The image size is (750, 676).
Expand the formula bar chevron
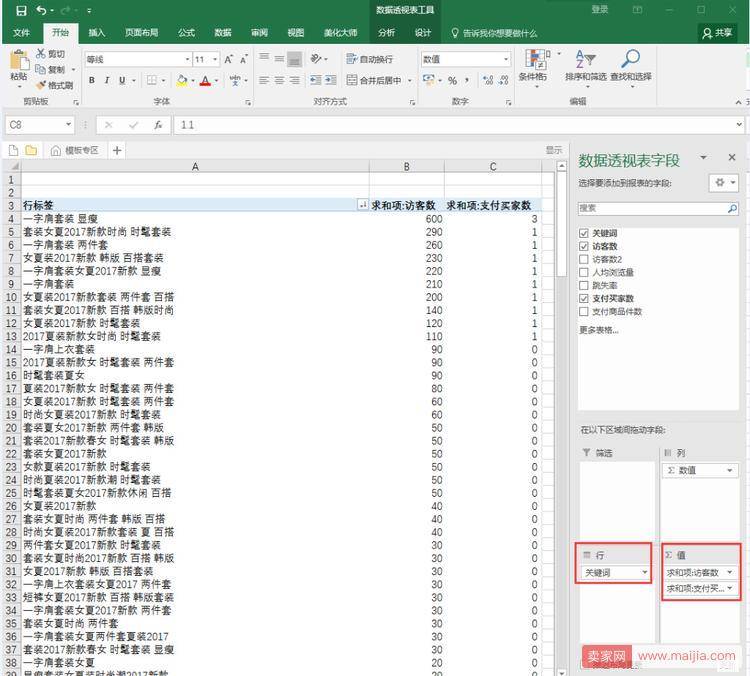739,125
